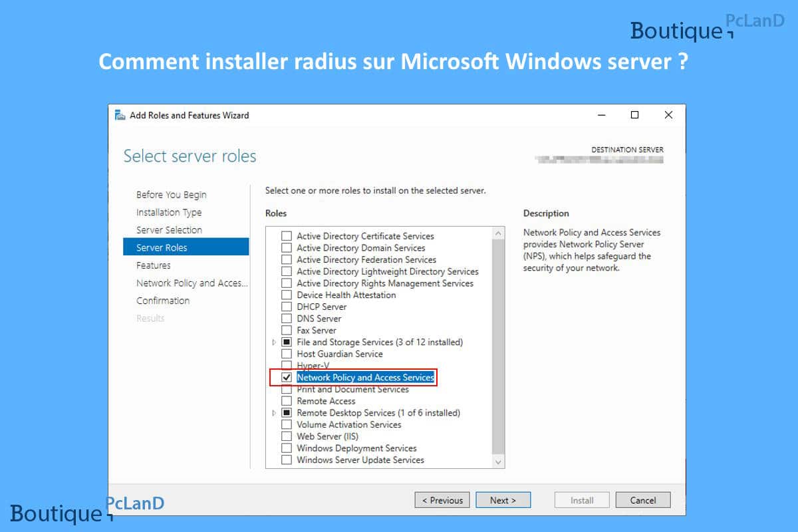Image resolution: width=798 pixels, height=532 pixels.
Task: Tick the Remote Access checkbox
Action: pyautogui.click(x=287, y=401)
